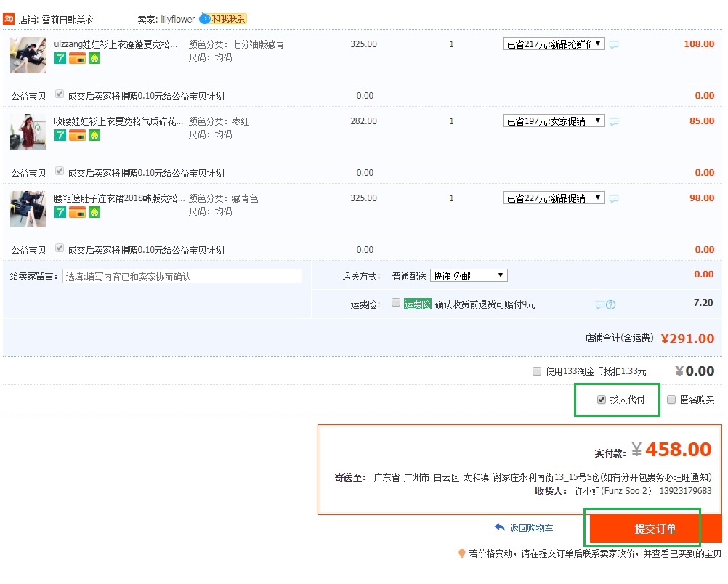Click the orange Taobao shop logo icon
728x584 pixels.
[x=9, y=19]
